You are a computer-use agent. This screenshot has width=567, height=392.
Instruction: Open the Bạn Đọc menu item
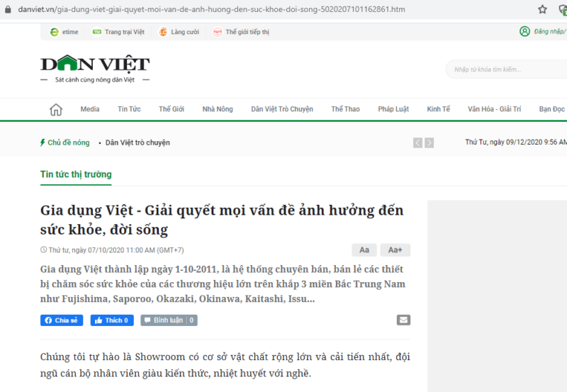click(x=552, y=109)
